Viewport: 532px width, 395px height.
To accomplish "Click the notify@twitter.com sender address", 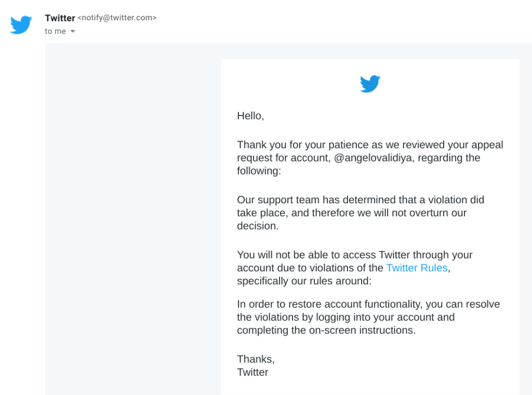I will [117, 18].
